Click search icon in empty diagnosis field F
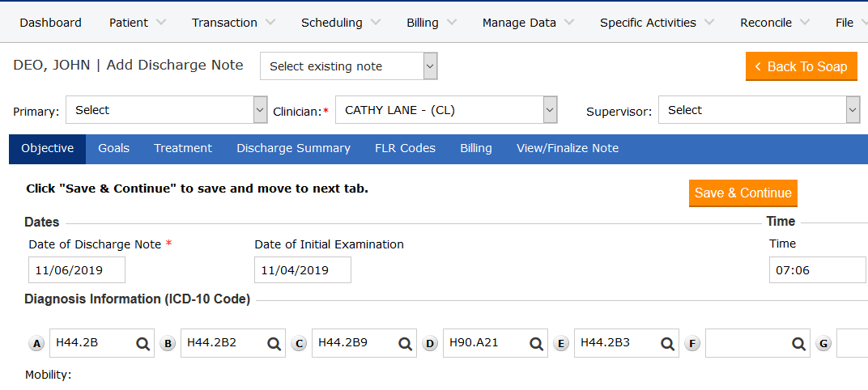 [x=798, y=344]
